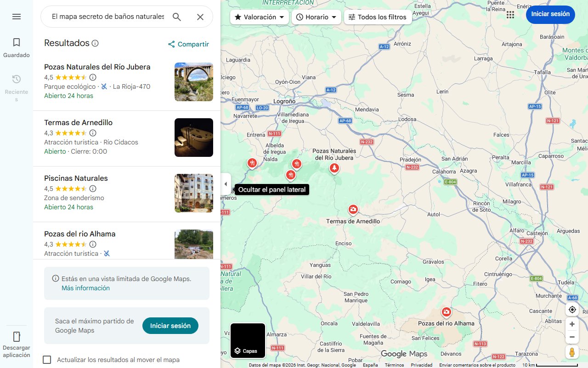Open the Horario filter dropdown
The width and height of the screenshot is (588, 368).
[316, 17]
